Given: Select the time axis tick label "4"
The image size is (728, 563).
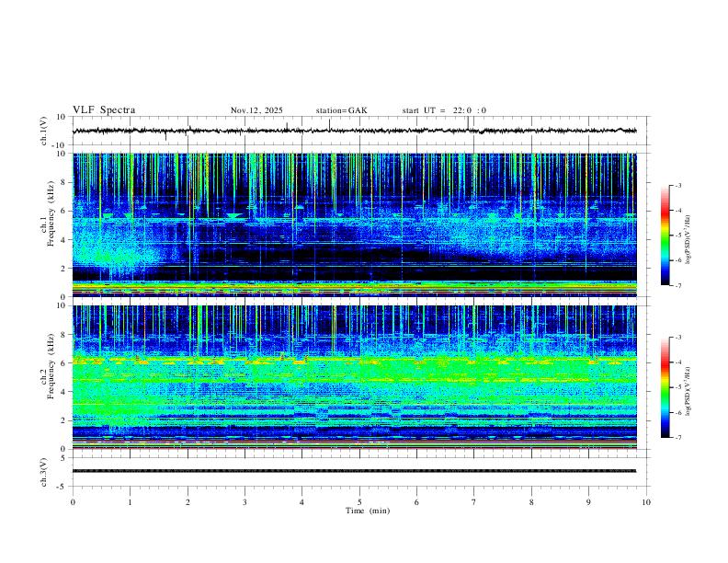Looking at the screenshot, I should coord(302,502).
